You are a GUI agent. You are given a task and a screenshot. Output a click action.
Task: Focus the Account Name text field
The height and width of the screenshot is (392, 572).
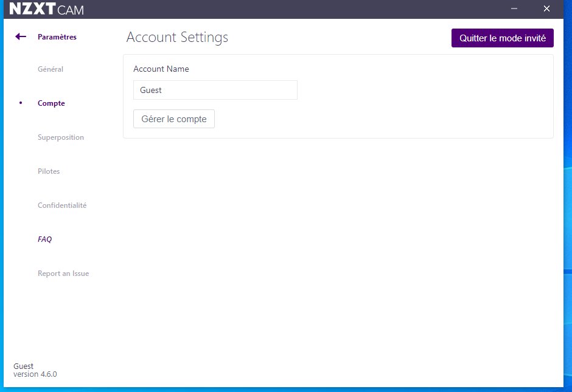(215, 90)
